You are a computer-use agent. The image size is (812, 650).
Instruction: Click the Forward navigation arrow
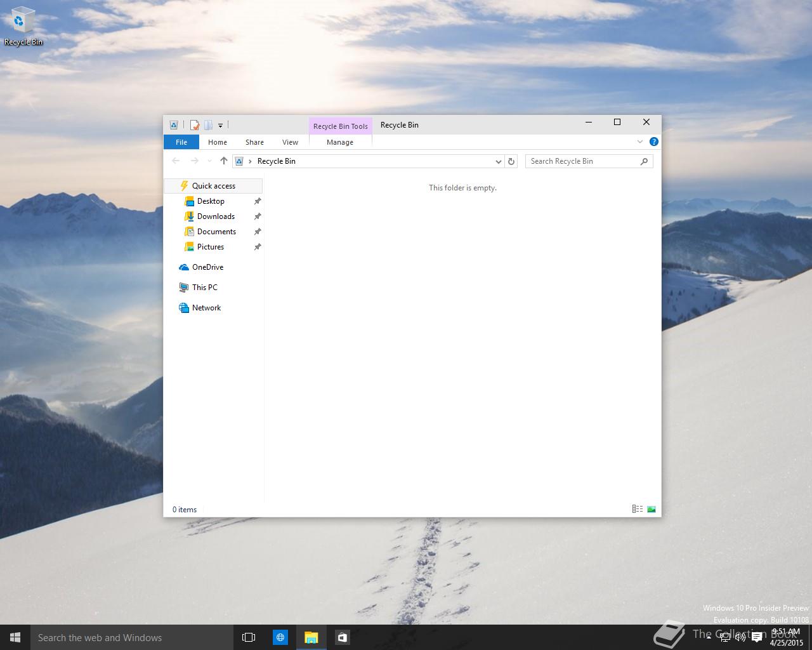195,161
